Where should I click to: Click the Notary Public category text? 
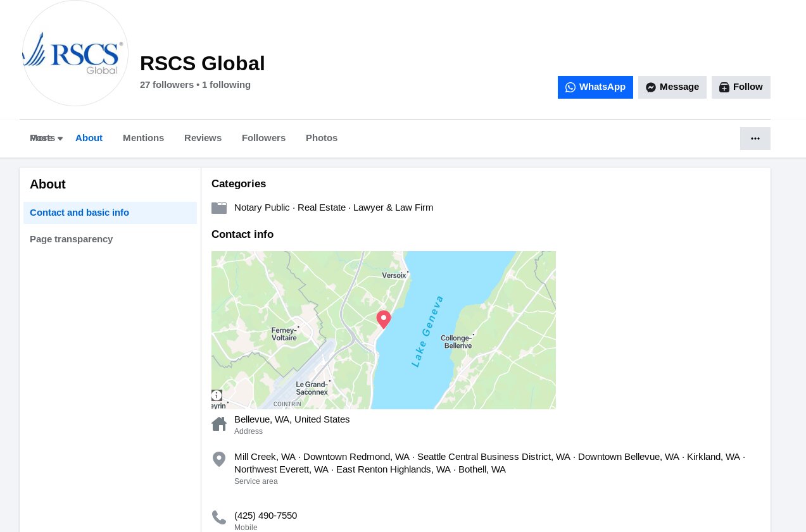pos(262,207)
